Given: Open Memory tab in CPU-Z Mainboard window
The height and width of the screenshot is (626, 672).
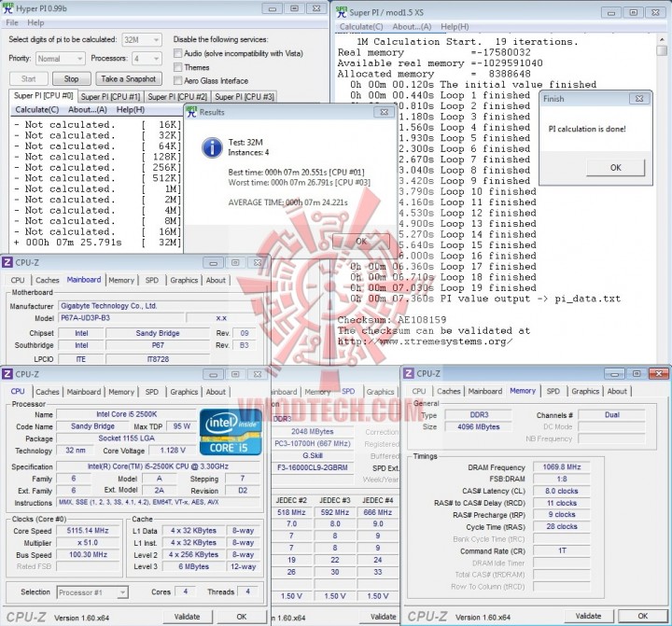Looking at the screenshot, I should pyautogui.click(x=121, y=280).
